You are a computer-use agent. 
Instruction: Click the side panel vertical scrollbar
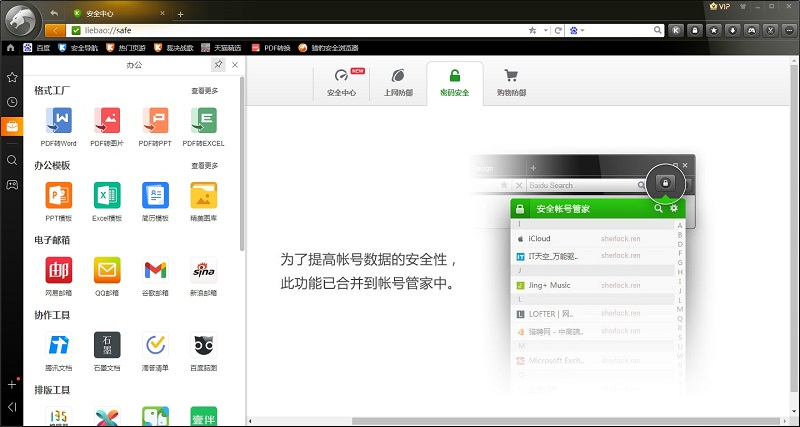tap(242, 163)
